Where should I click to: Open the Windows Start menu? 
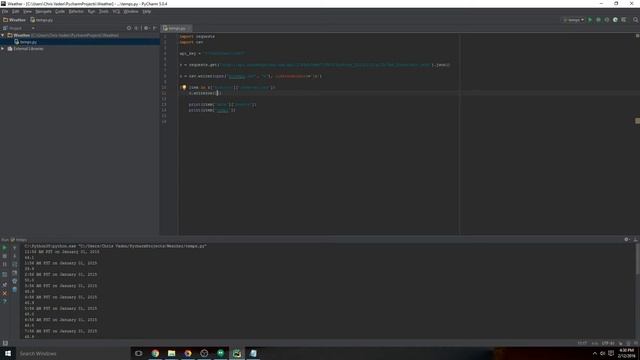[x=8, y=353]
